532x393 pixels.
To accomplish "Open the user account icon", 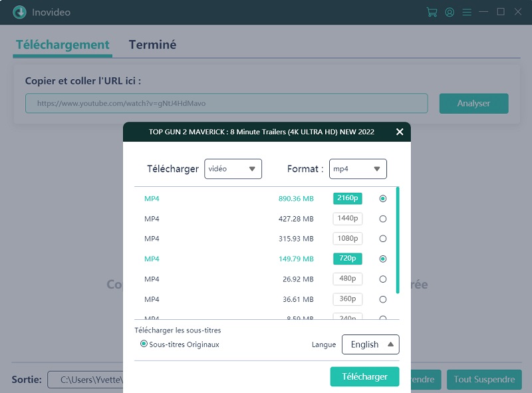I will [450, 12].
